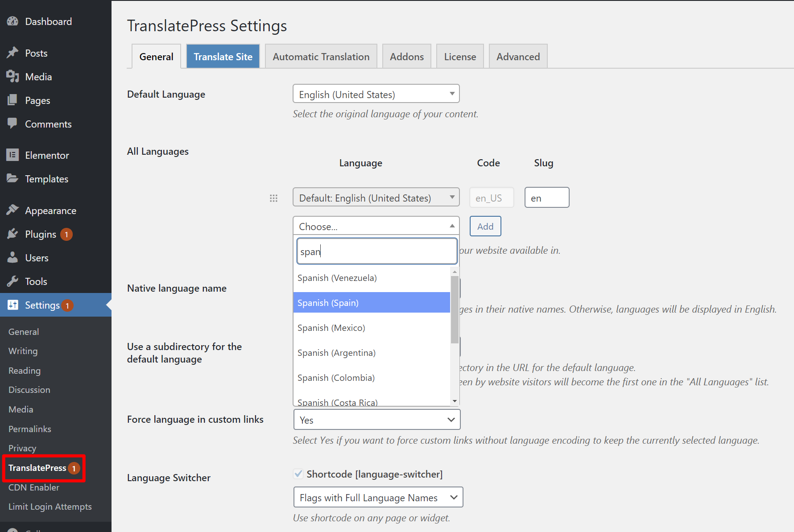Click the language list scrollbar thumb
The width and height of the screenshot is (794, 532).
455,309
